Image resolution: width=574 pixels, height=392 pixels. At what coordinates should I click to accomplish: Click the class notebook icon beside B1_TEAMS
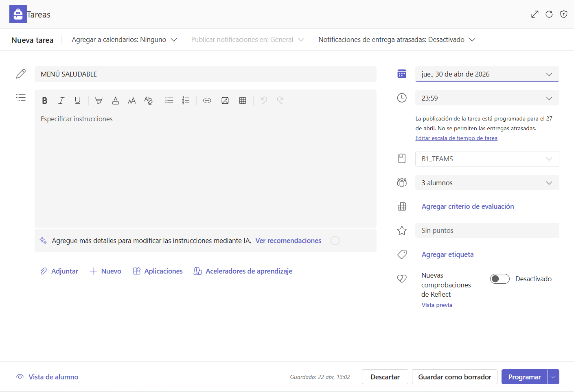click(402, 158)
